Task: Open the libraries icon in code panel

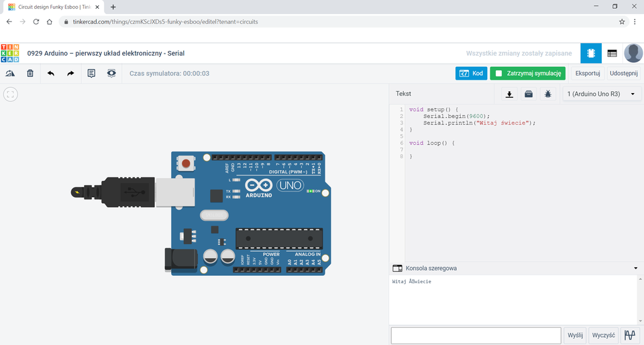Action: click(529, 94)
